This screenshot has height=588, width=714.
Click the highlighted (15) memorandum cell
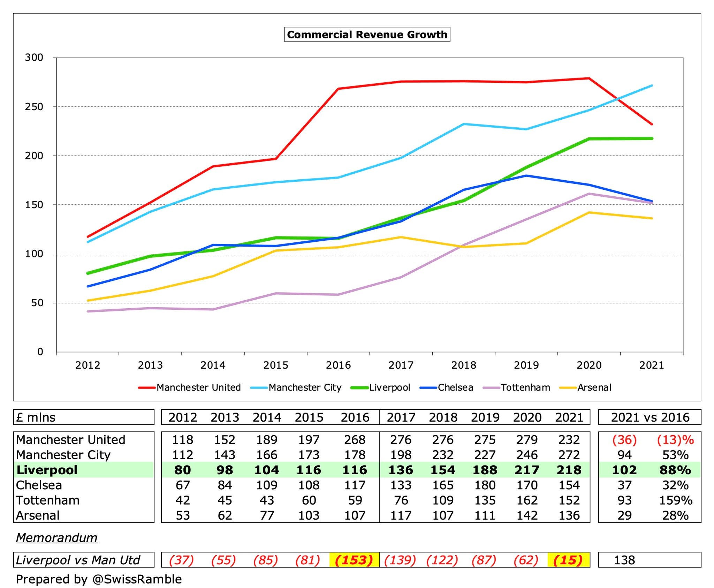click(x=569, y=560)
